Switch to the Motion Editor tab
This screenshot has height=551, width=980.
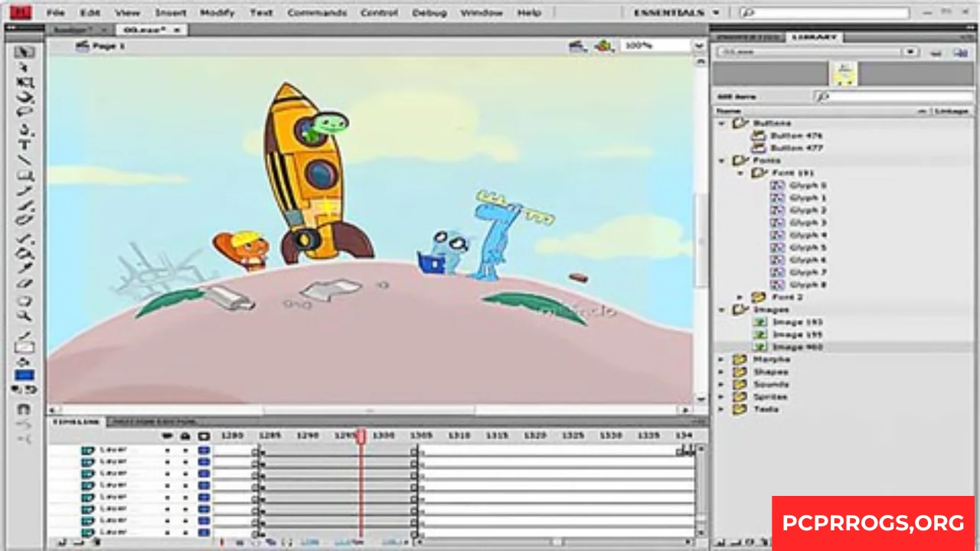[x=155, y=422]
